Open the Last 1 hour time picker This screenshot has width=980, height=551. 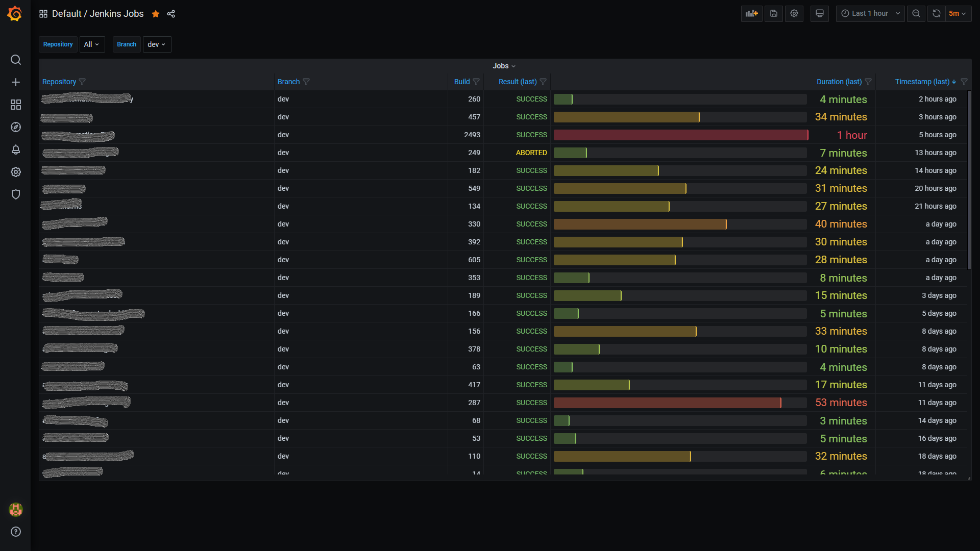click(870, 14)
